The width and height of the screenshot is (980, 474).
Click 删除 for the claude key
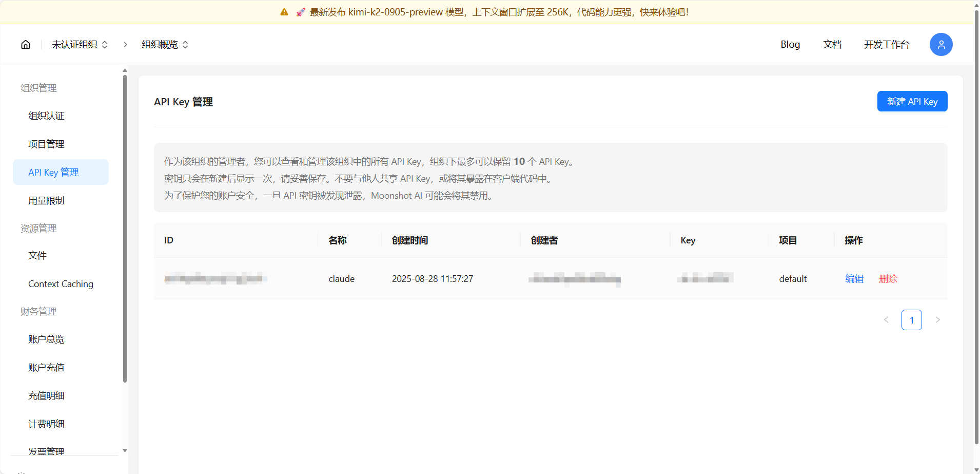coord(888,279)
